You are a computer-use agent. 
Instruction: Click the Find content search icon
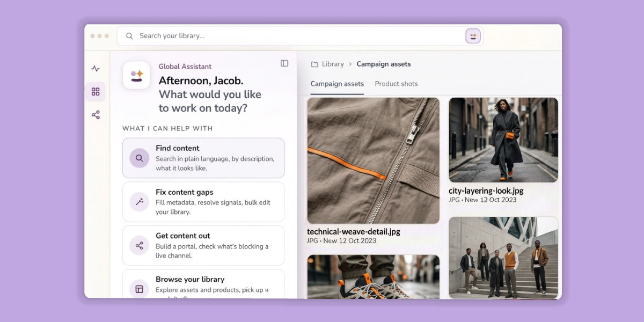[x=140, y=158]
